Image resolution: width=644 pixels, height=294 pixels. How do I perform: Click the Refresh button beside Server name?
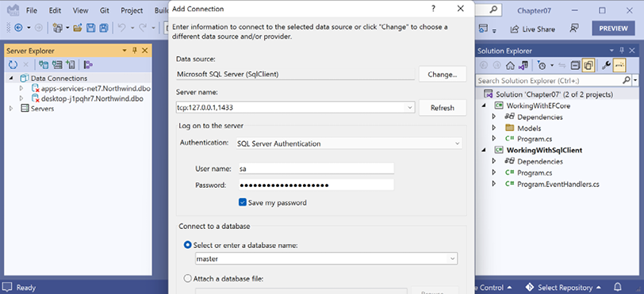(443, 108)
